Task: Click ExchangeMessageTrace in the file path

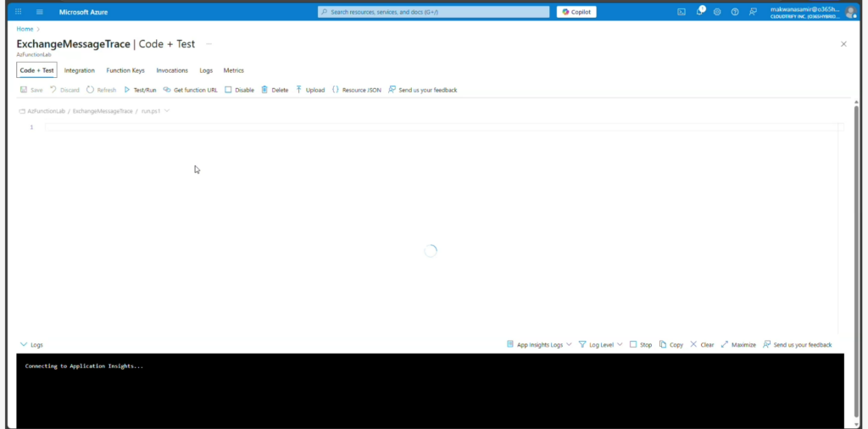Action: click(x=103, y=111)
